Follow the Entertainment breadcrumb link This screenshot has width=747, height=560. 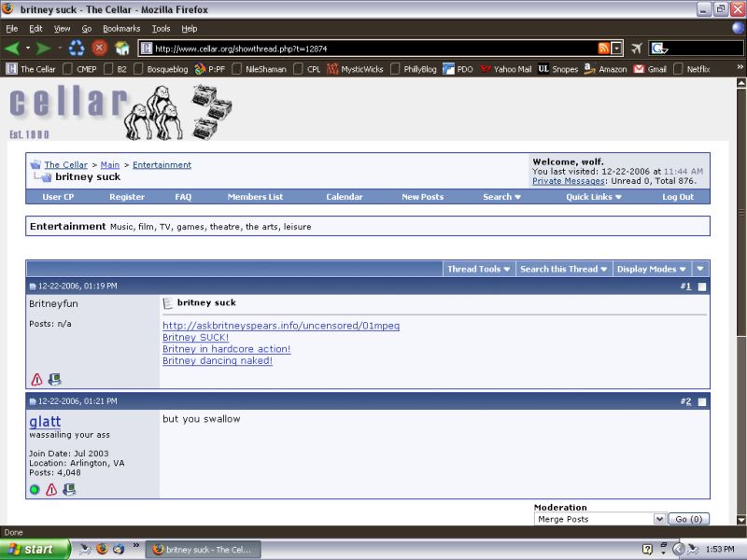click(162, 165)
